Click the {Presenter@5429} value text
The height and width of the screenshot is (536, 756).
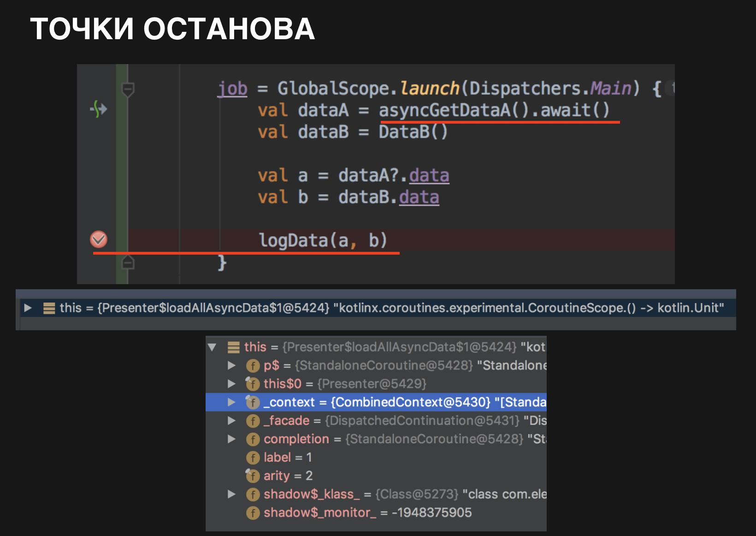(372, 384)
